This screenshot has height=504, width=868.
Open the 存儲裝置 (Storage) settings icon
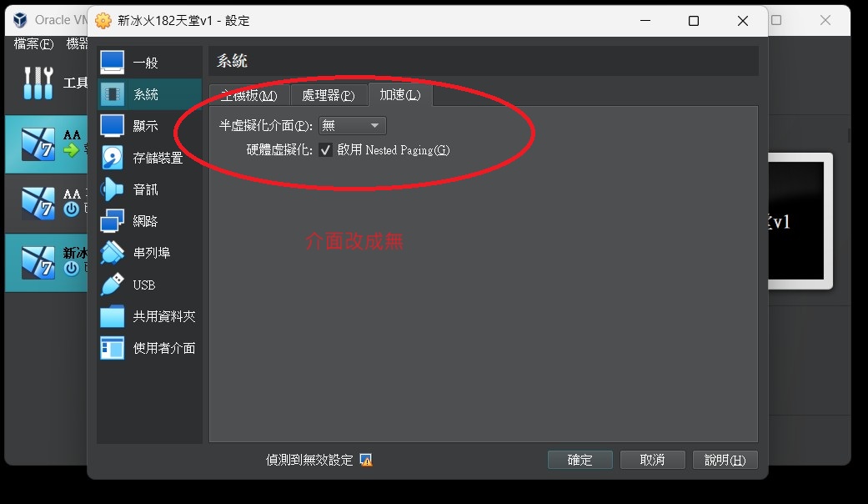click(x=113, y=158)
